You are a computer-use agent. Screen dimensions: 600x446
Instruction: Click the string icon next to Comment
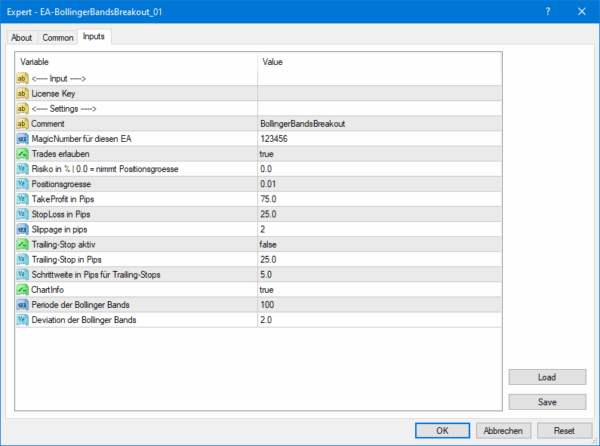click(22, 123)
